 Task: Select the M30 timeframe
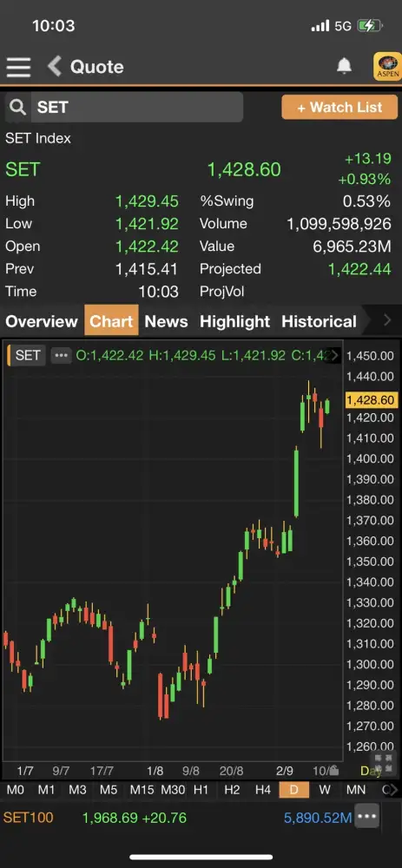(x=173, y=790)
